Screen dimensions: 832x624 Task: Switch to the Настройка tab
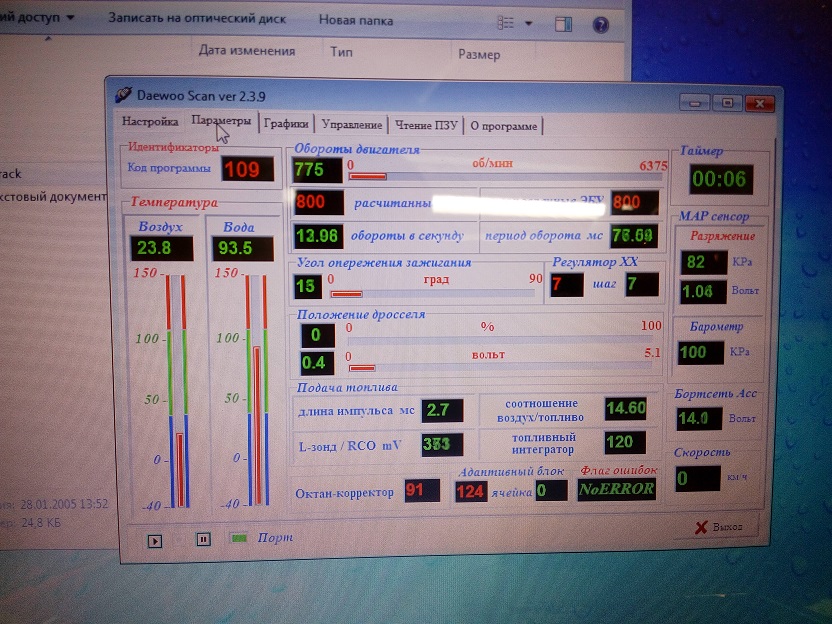tap(150, 122)
